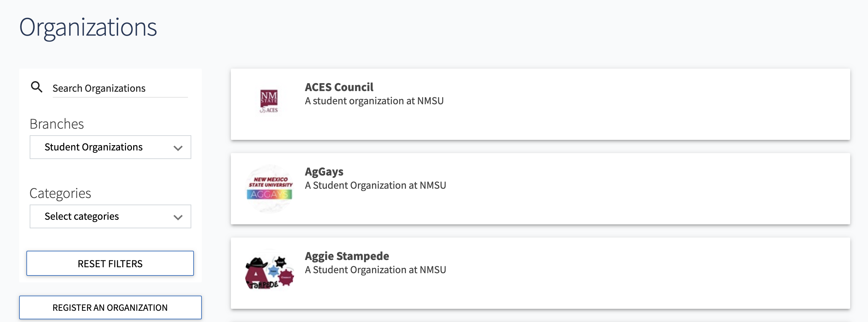Screen dimensions: 868x322
Task: Open the AgGays organization title
Action: click(324, 172)
